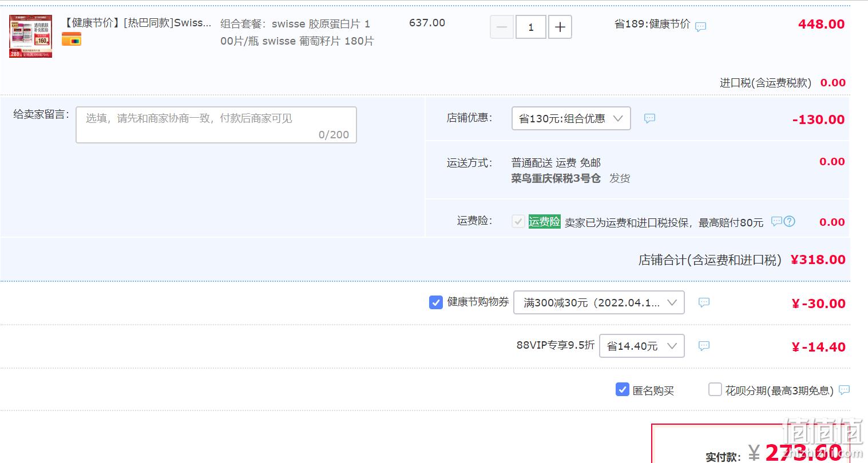Open comment icon beside 店铺优惠 dropdown
868x463 pixels.
pos(649,118)
